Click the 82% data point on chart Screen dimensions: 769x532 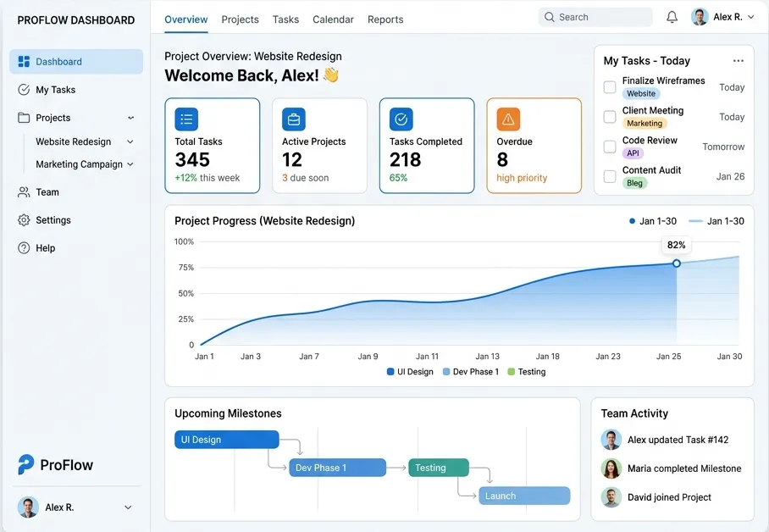coord(677,263)
